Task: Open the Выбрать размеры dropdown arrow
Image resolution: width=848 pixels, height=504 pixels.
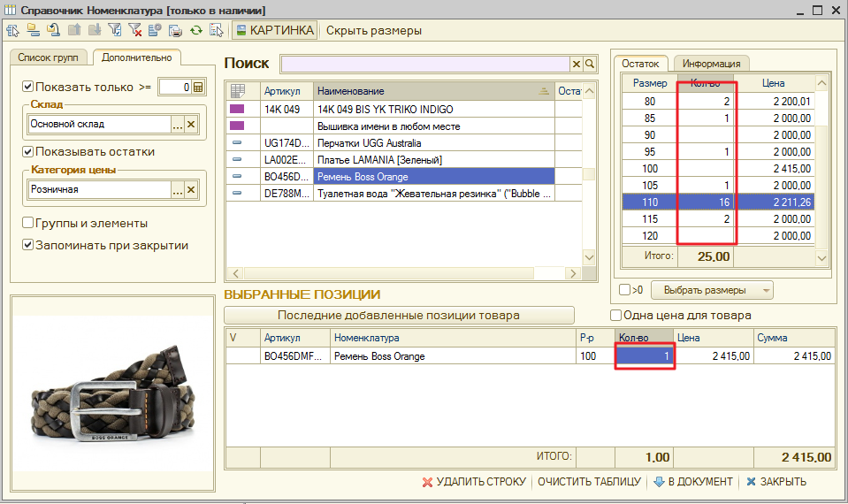Action: tap(766, 290)
